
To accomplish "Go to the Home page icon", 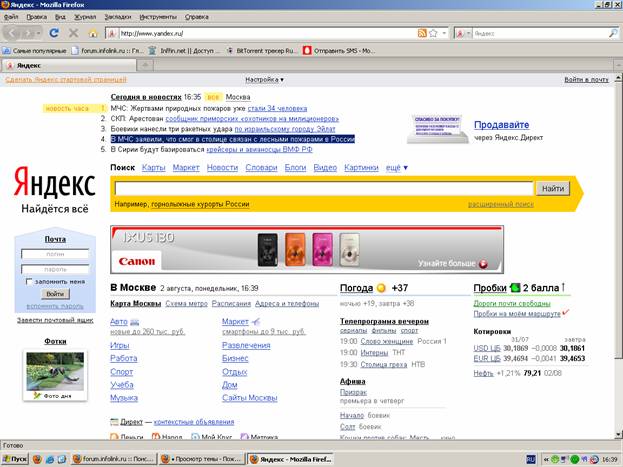I will (93, 33).
